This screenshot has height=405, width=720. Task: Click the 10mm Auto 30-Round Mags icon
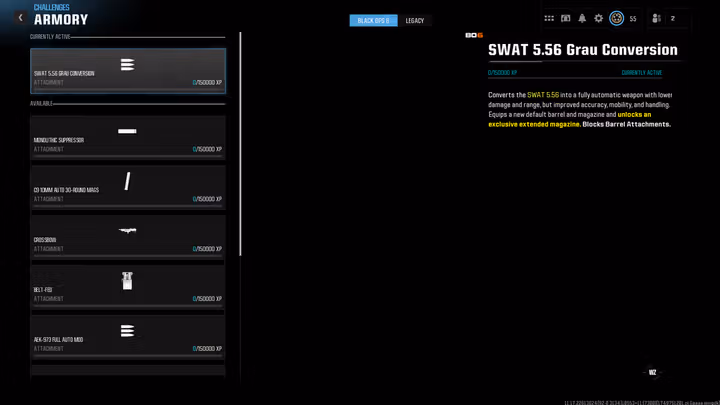pos(127,181)
